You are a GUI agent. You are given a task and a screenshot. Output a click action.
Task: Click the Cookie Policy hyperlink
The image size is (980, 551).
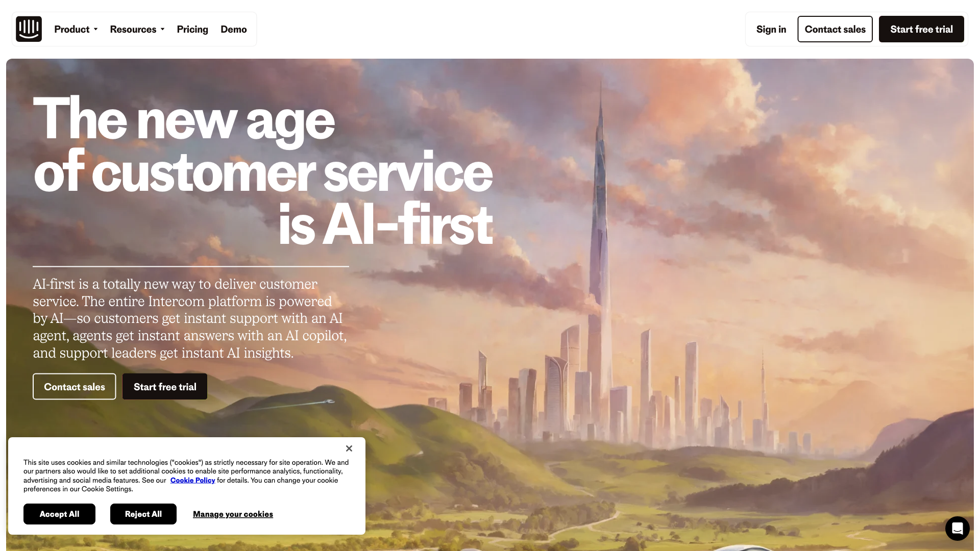[192, 480]
